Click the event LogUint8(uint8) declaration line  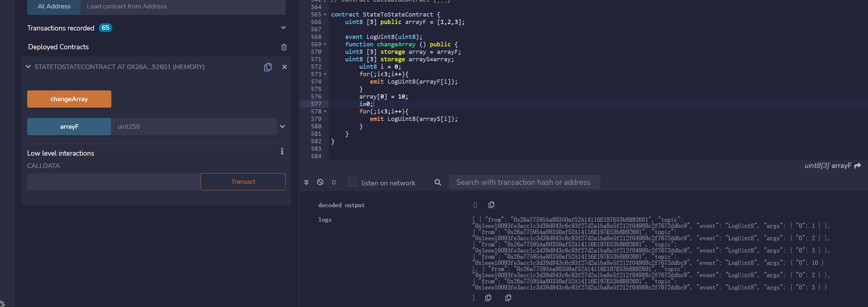click(383, 37)
